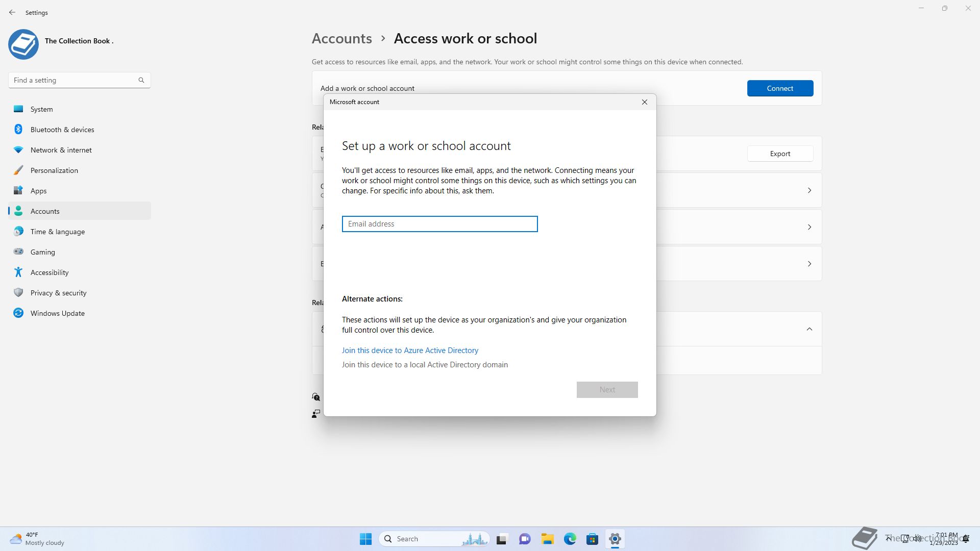Click The Collection Book profile picture
The width and height of the screenshot is (980, 551).
pos(23,44)
